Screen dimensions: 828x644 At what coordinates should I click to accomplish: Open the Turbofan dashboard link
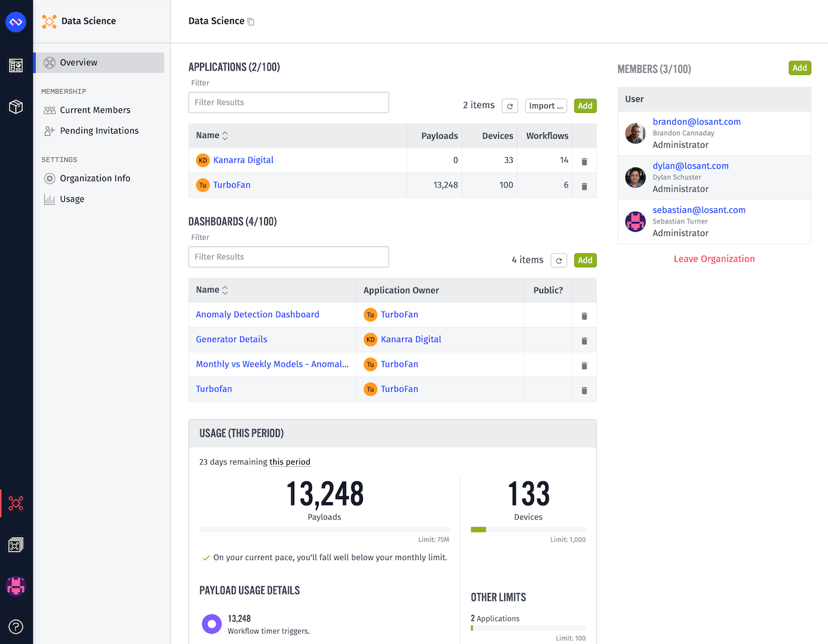214,389
